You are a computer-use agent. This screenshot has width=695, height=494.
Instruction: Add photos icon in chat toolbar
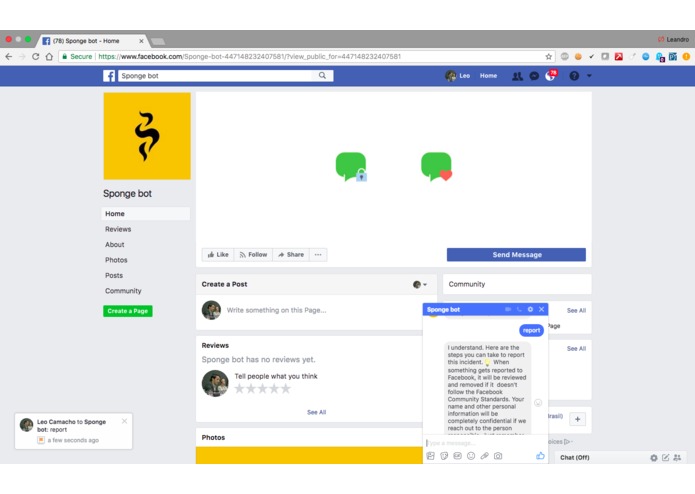[x=430, y=456]
